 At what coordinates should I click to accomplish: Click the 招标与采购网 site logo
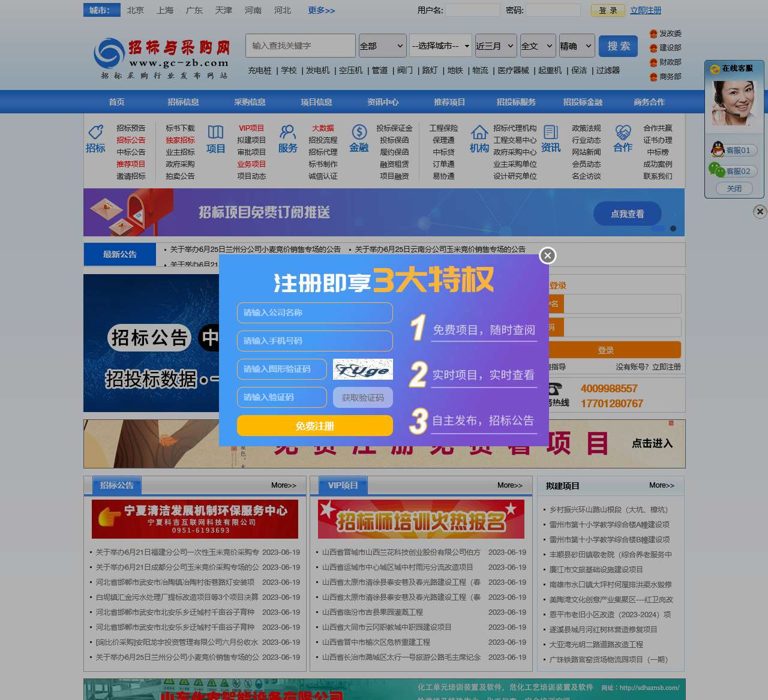[162, 58]
